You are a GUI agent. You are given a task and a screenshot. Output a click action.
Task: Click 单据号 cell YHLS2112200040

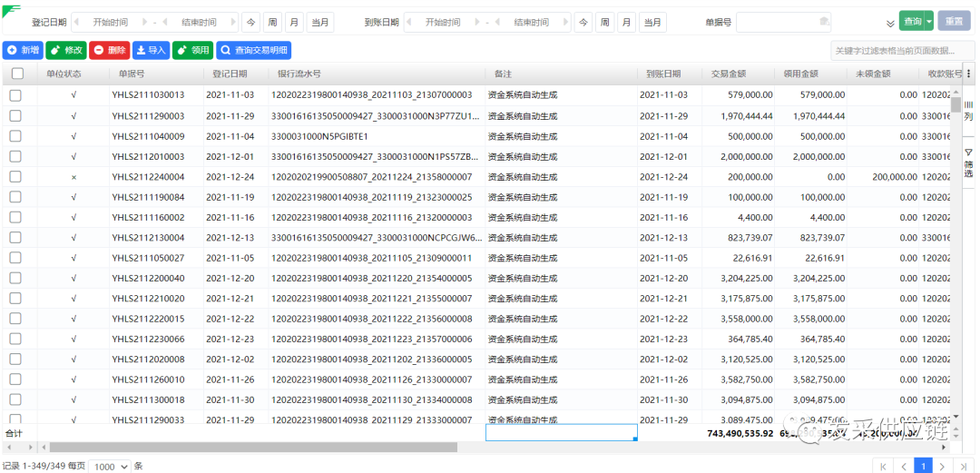click(148, 279)
